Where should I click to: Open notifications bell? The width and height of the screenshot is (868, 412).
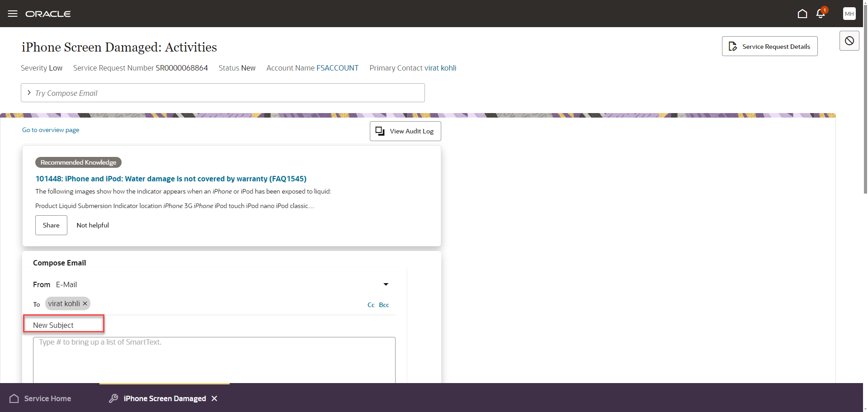click(821, 14)
